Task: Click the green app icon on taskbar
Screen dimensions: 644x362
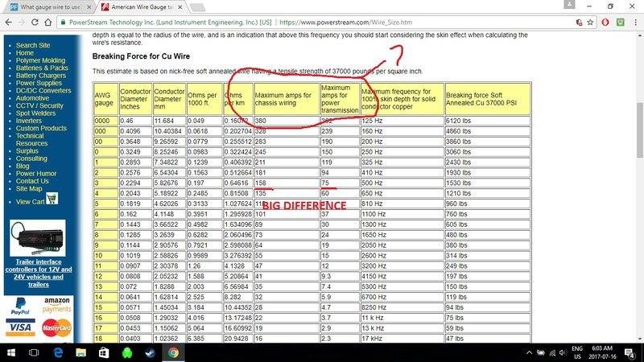Action: 127,352
